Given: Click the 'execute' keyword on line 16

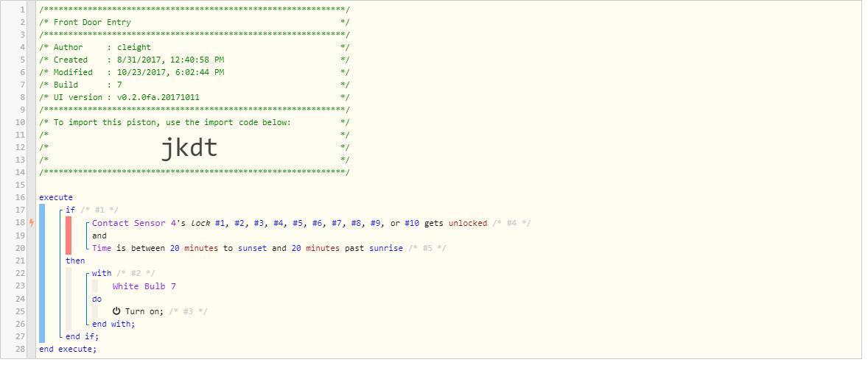Looking at the screenshot, I should [x=56, y=197].
